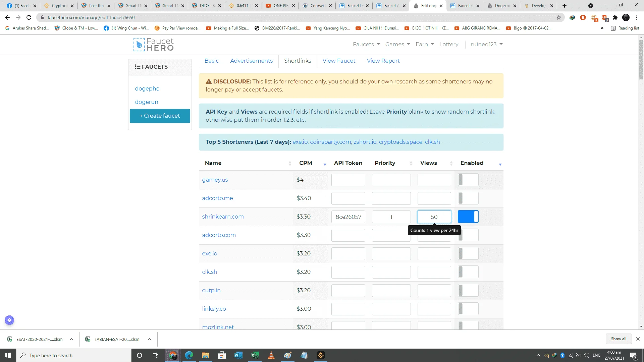Image resolution: width=644 pixels, height=362 pixels.
Task: Open the Chrome extensions puzzle menu
Action: point(615,17)
